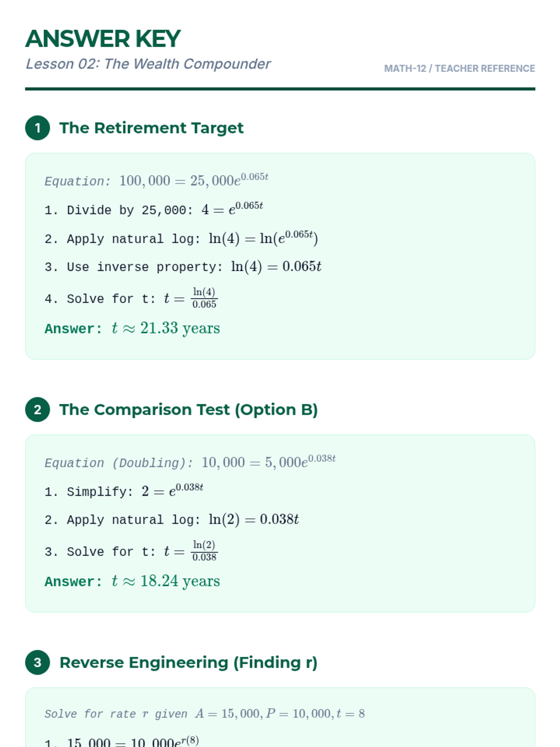Select the Divide by 25,000 step
560x747 pixels.
(x=154, y=210)
